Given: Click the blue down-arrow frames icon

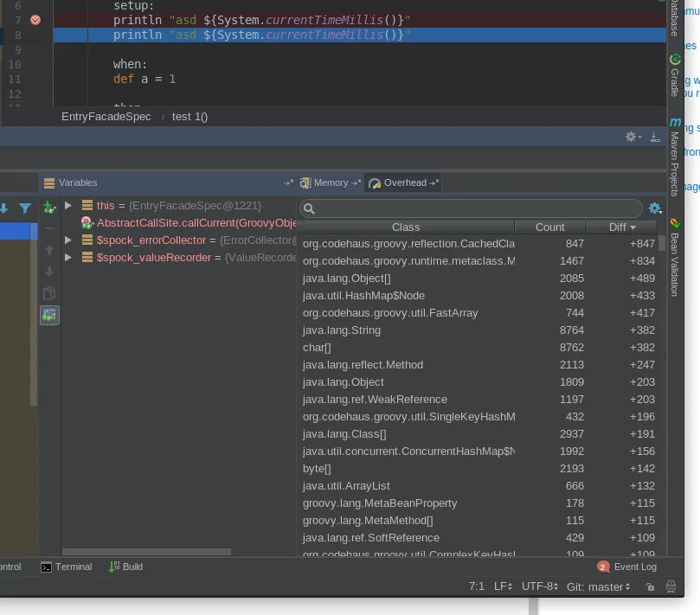Looking at the screenshot, I should click(x=4, y=208).
